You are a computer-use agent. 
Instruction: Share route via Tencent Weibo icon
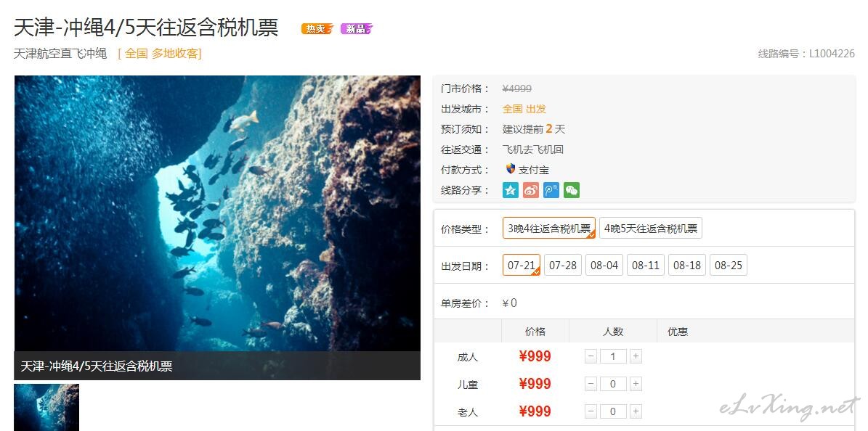(551, 190)
